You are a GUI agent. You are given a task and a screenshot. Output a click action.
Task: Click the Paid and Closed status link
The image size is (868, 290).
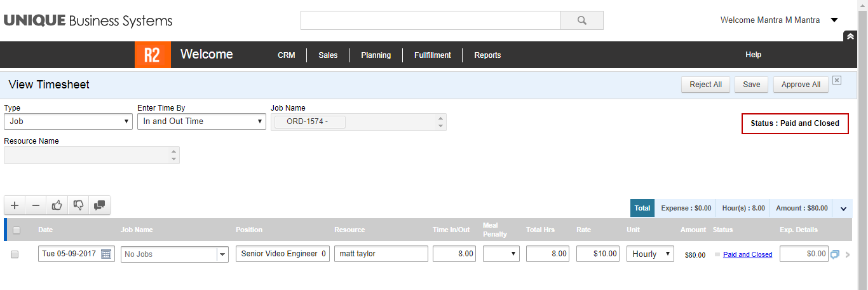pos(747,254)
